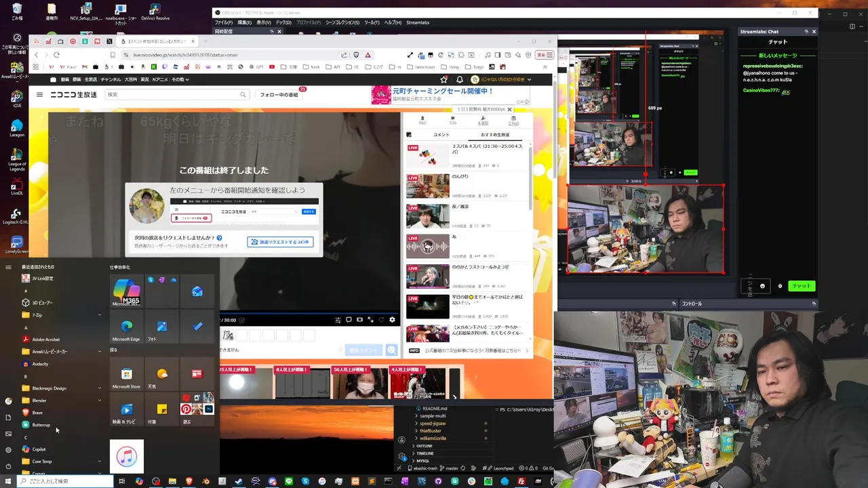This screenshot has height=488, width=868.
Task: Open the OBS ファイル(F) menu
Action: pos(223,22)
